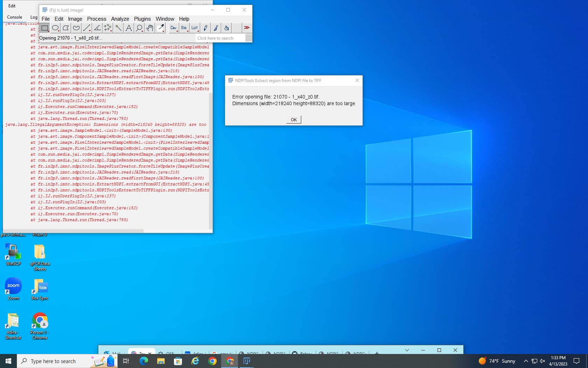
Task: Open the LUT menu on the toolbar
Action: coord(195,28)
